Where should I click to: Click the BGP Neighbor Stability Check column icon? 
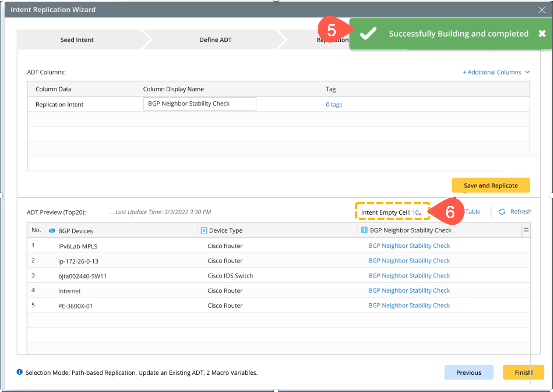364,230
